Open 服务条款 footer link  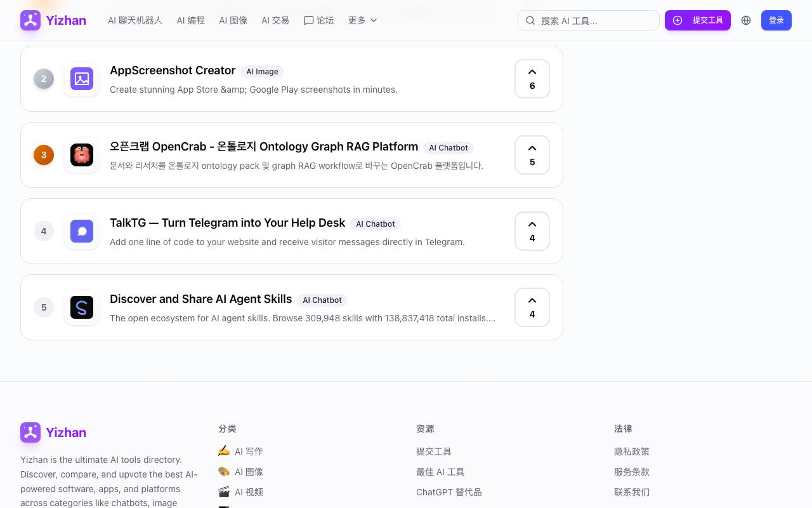click(x=632, y=472)
